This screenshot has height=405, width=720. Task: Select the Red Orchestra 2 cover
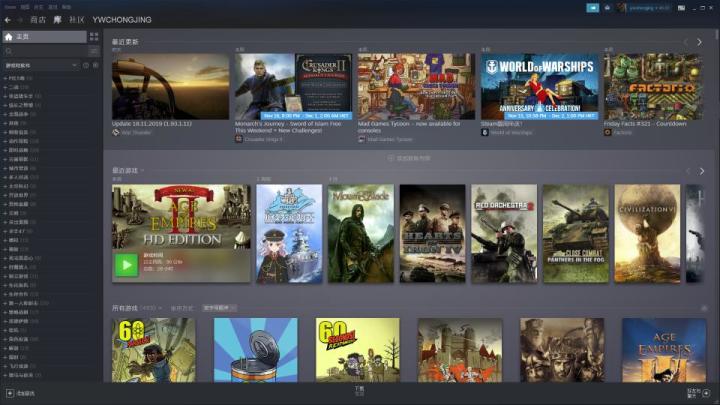[504, 233]
